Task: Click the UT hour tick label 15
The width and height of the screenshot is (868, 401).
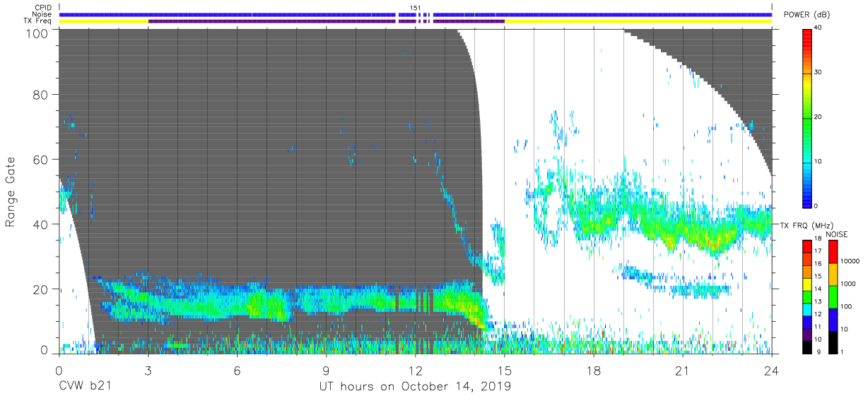Action: click(504, 371)
